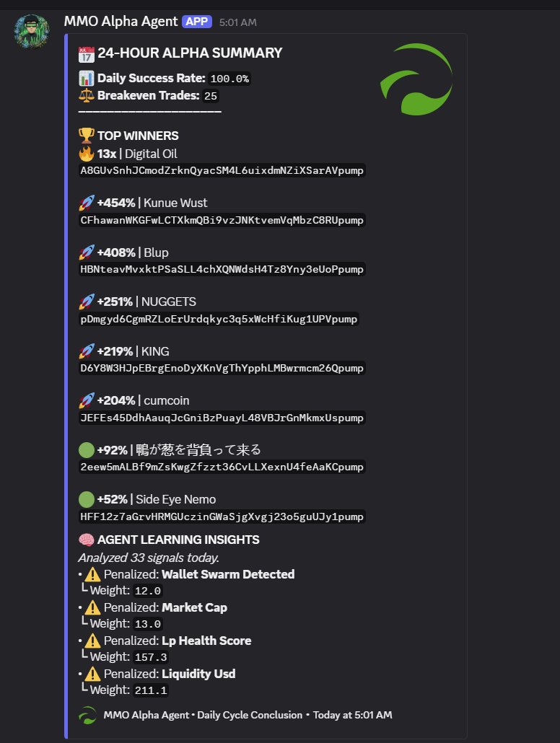
Task: Click the rocket emoji beside +204%
Action: tap(87, 400)
